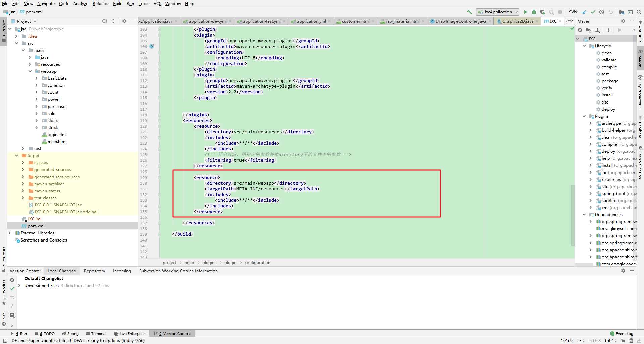
Task: Click Collapse All icon in Project panel
Action: tap(113, 21)
